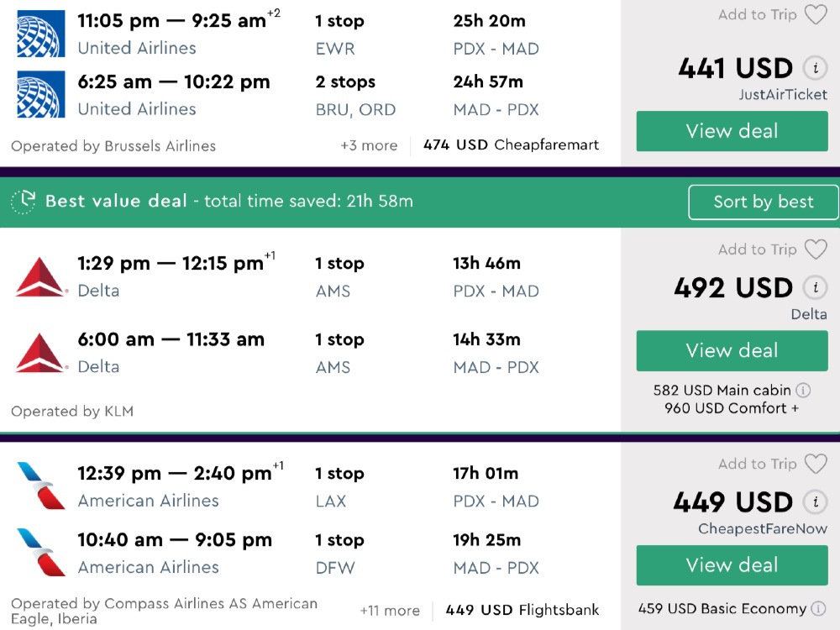Click the info icon beside 449 USD price
This screenshot has height=630, width=840.
814,502
